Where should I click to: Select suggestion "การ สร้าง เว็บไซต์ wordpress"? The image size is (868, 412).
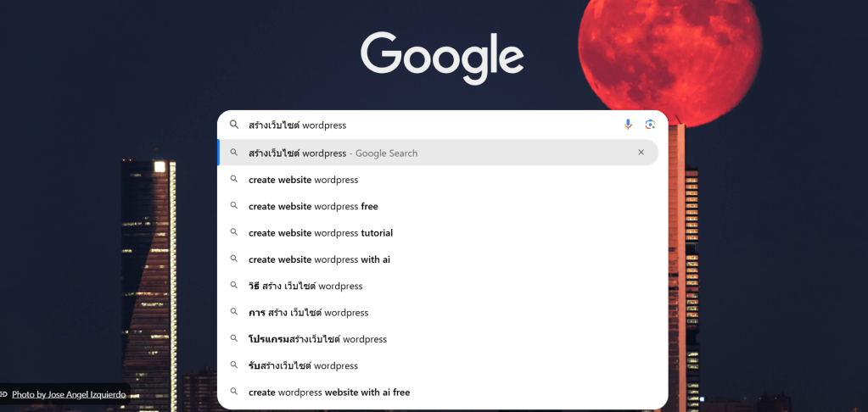[x=308, y=313]
